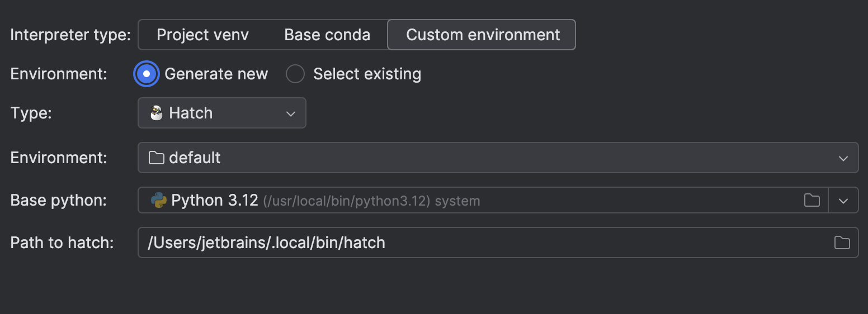Click the Python logo in Base python field
Viewport: 868px width, 314px height.
(159, 200)
